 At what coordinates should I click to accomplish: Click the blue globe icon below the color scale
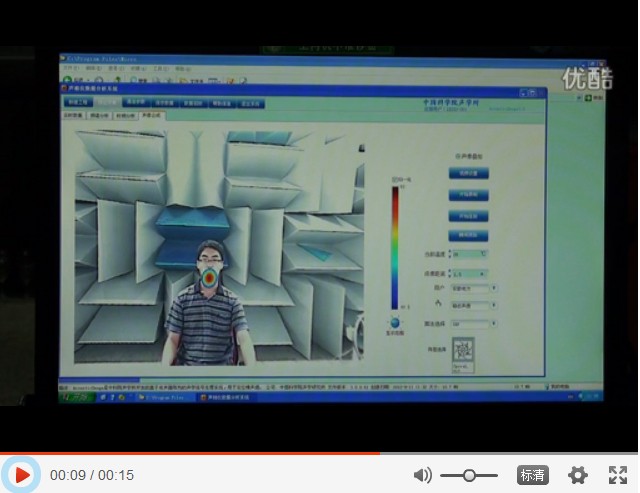(395, 323)
